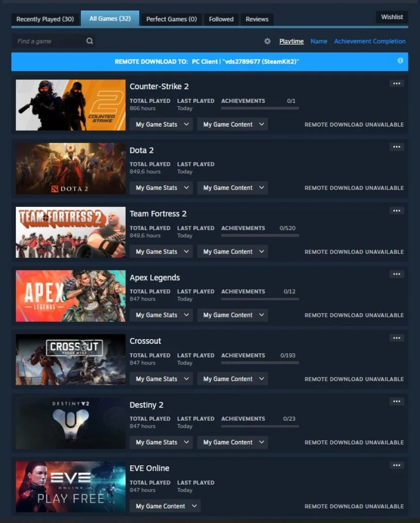
Task: Open the Crossout title link
Action: pyautogui.click(x=145, y=341)
